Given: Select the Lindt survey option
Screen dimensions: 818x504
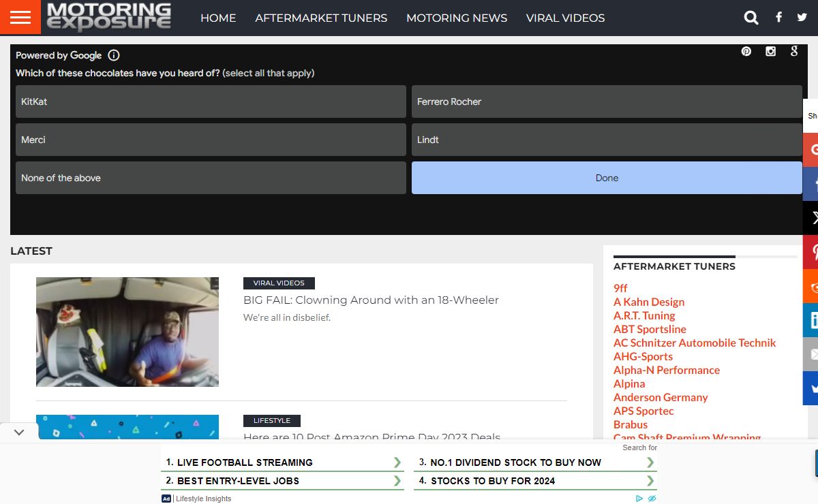Looking at the screenshot, I should pos(607,140).
